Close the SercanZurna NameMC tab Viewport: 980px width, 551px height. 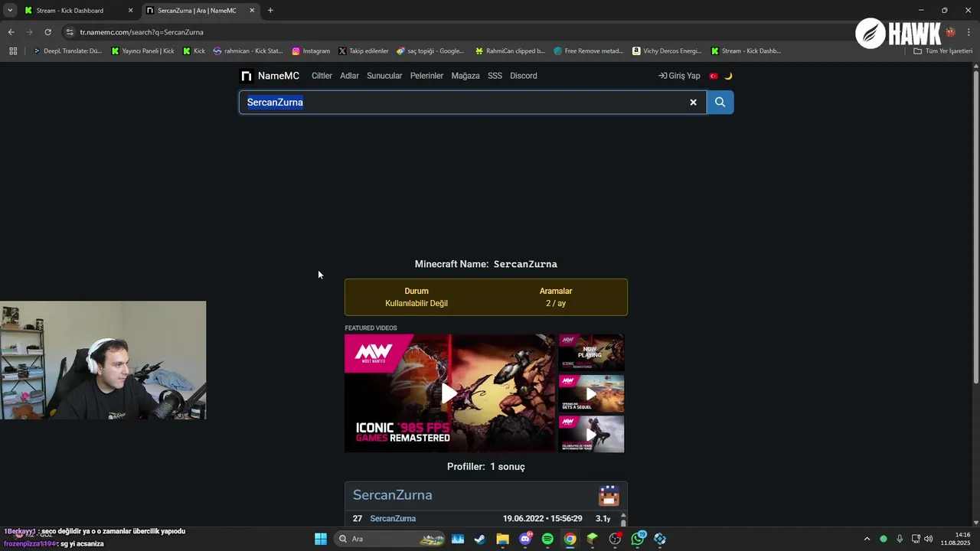tap(252, 11)
